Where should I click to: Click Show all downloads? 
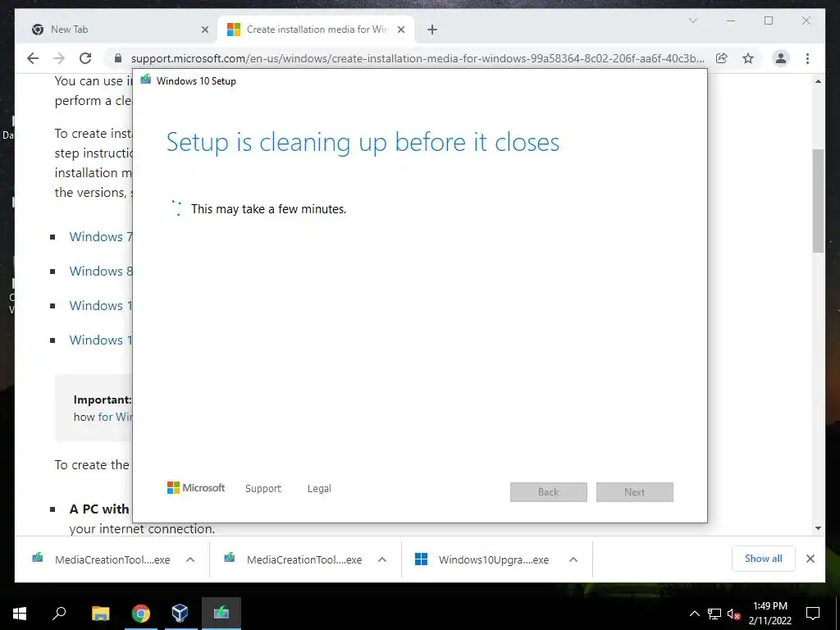(x=764, y=559)
